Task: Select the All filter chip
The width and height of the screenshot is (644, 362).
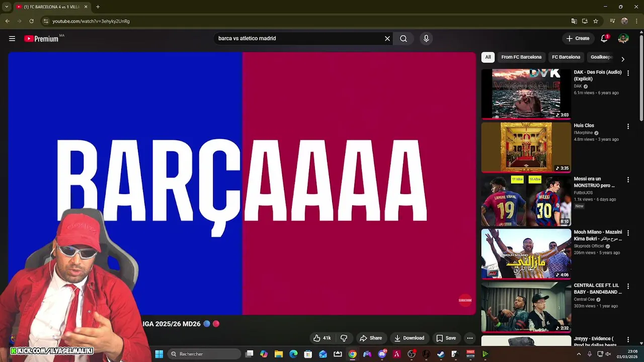Action: (488, 57)
